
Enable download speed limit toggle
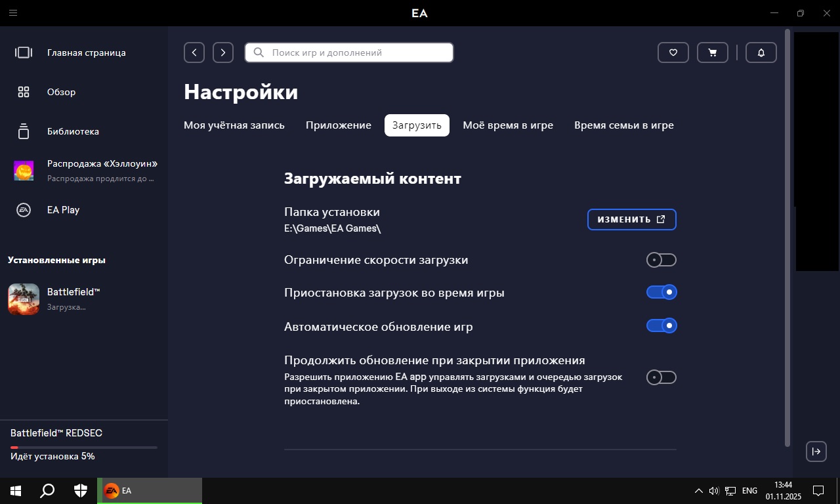tap(661, 260)
